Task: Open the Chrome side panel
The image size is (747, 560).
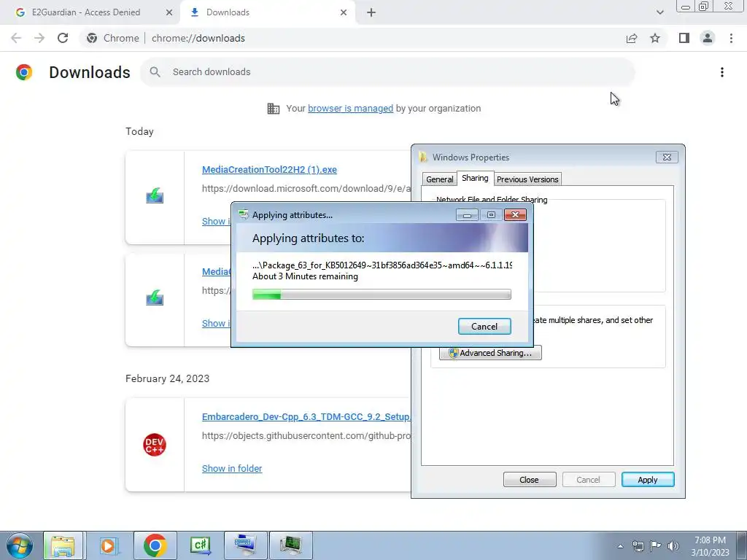Action: click(684, 38)
